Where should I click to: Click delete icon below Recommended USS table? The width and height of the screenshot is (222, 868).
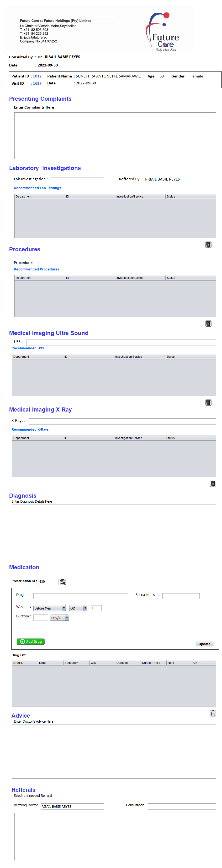click(208, 402)
